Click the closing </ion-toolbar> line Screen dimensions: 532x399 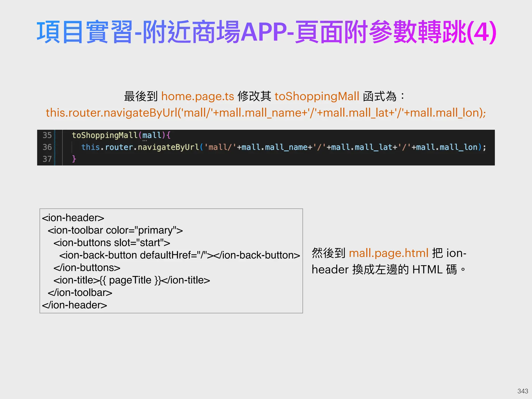click(80, 292)
